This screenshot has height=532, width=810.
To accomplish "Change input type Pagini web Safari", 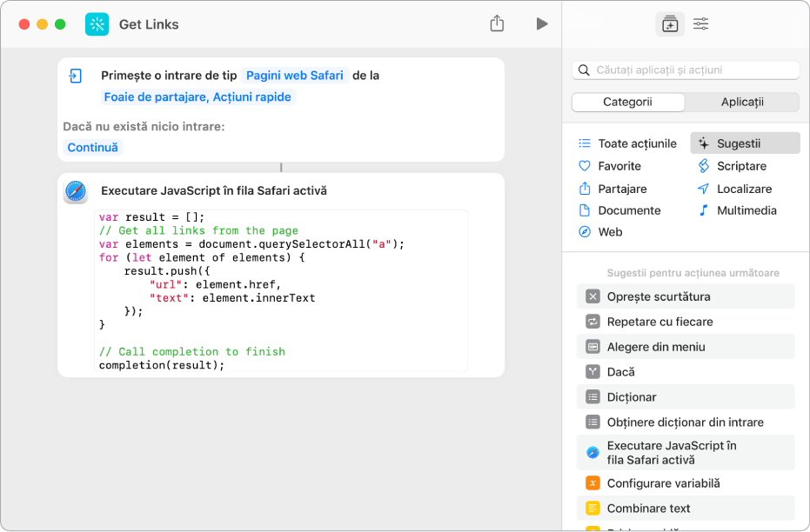I will pyautogui.click(x=294, y=76).
